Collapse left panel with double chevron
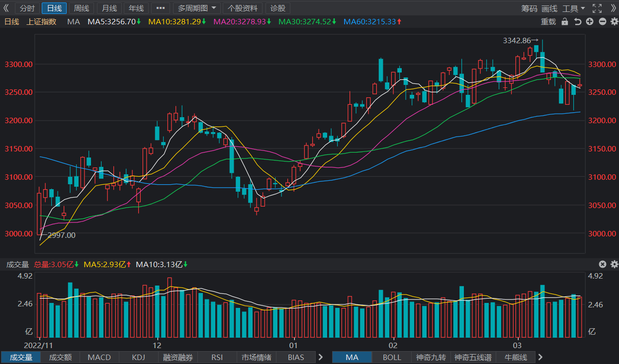This screenshot has width=619, height=364. [6, 8]
